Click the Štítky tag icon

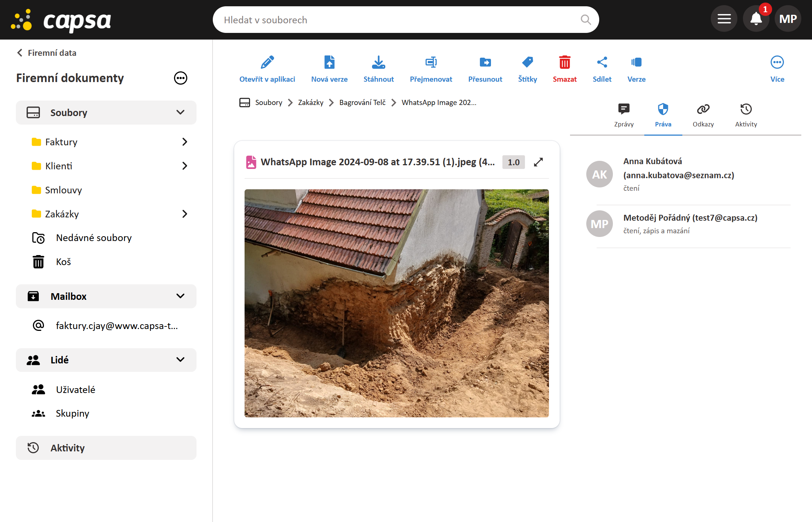(x=527, y=63)
